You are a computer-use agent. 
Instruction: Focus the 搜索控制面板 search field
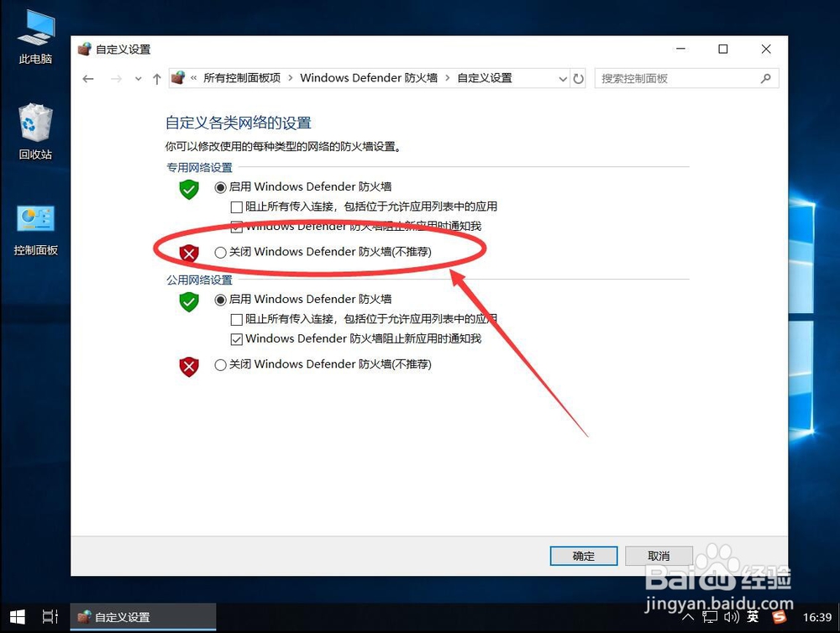click(686, 79)
